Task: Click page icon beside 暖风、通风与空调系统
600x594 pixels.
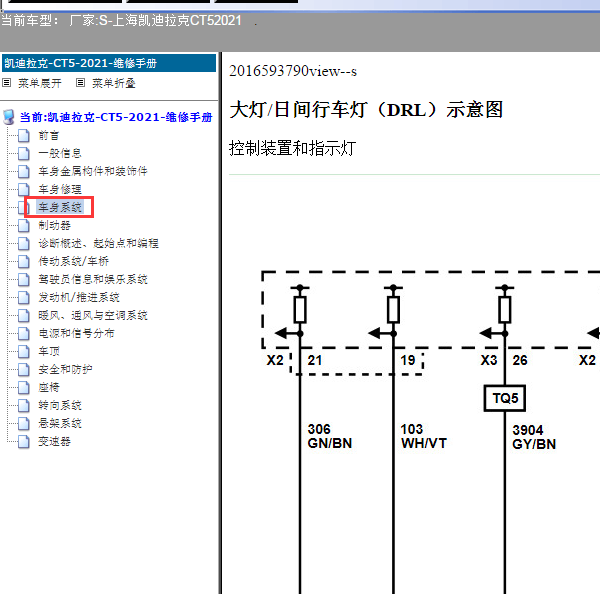Action: coord(24,315)
